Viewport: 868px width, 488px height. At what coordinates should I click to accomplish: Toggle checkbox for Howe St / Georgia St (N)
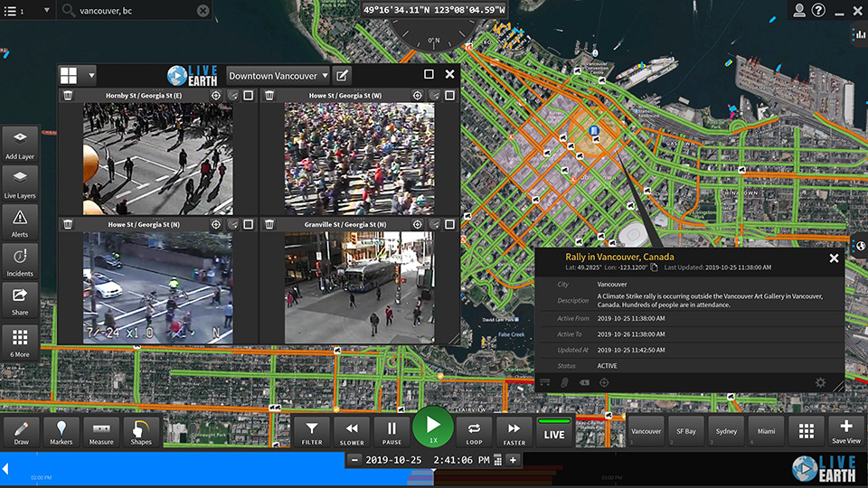pyautogui.click(x=249, y=225)
